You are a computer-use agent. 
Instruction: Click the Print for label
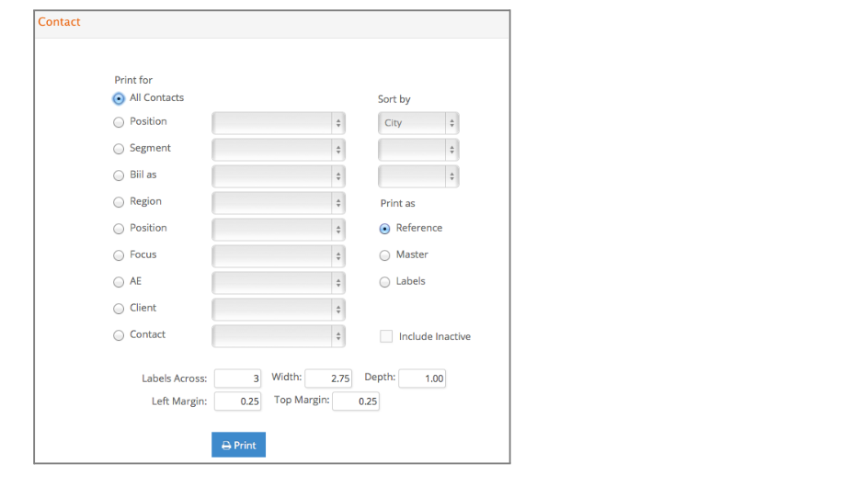tap(133, 80)
